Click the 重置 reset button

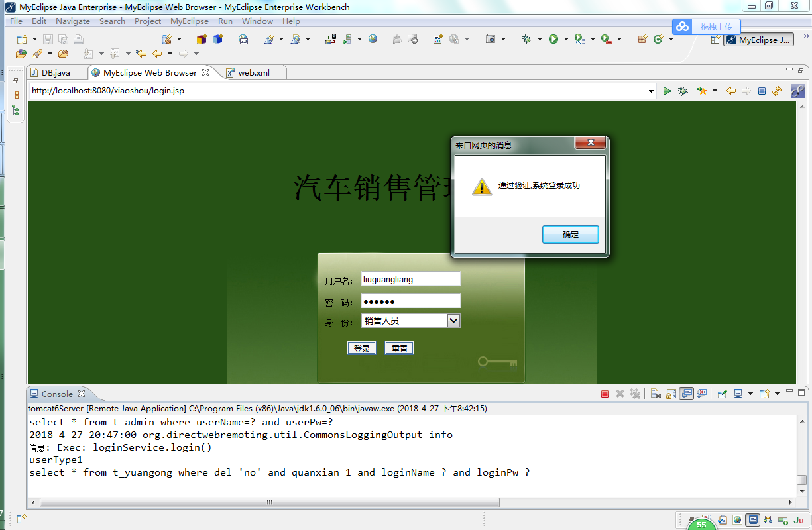tap(400, 348)
